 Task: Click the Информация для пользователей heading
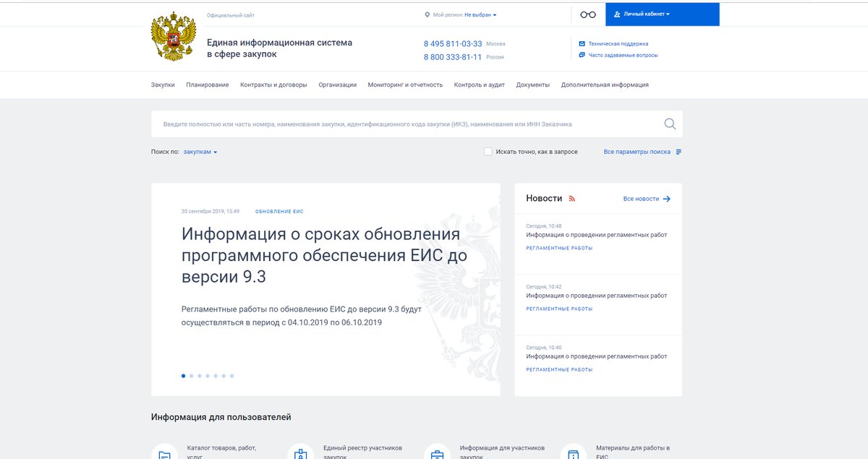pos(221,417)
